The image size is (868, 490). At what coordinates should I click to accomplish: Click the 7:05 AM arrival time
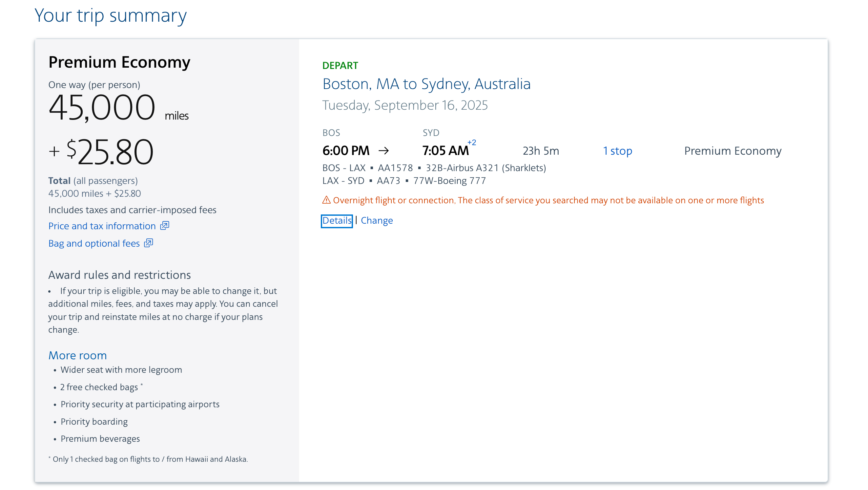click(x=445, y=151)
